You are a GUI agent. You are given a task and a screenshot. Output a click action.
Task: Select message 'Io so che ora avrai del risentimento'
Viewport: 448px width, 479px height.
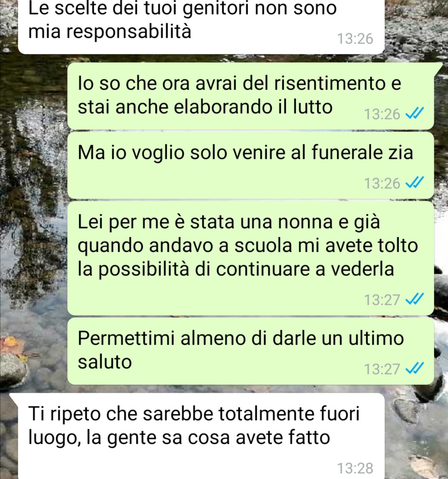251,96
